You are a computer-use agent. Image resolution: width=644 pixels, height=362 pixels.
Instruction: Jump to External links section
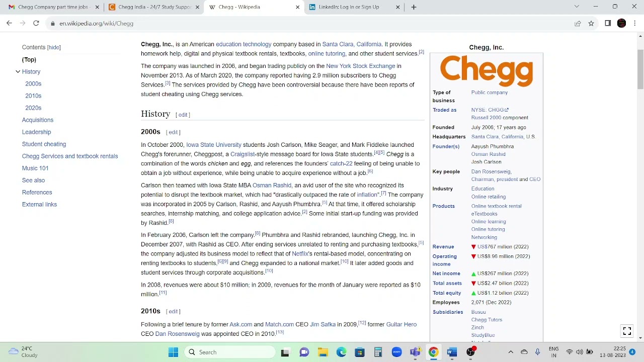click(39, 204)
